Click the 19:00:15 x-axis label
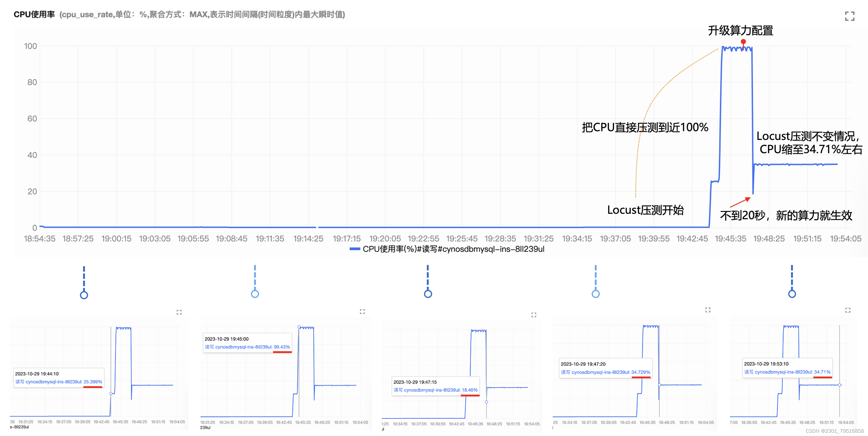This screenshot has height=436, width=868. pyautogui.click(x=117, y=239)
